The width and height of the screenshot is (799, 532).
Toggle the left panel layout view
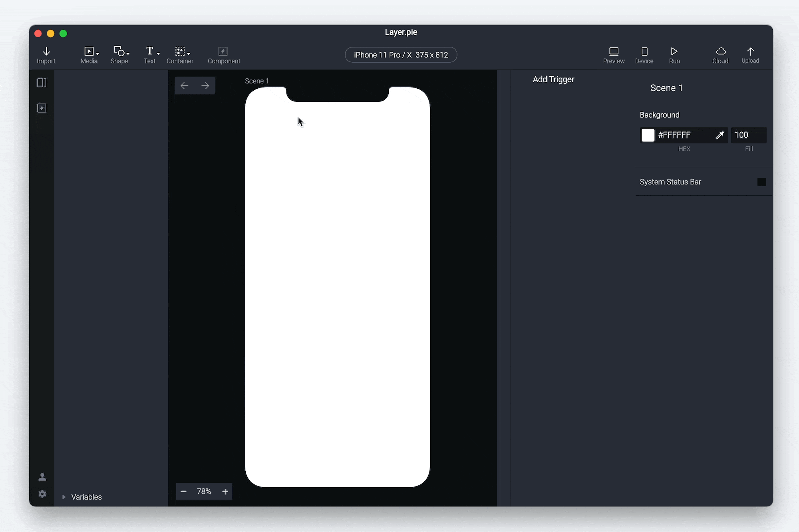[x=42, y=83]
